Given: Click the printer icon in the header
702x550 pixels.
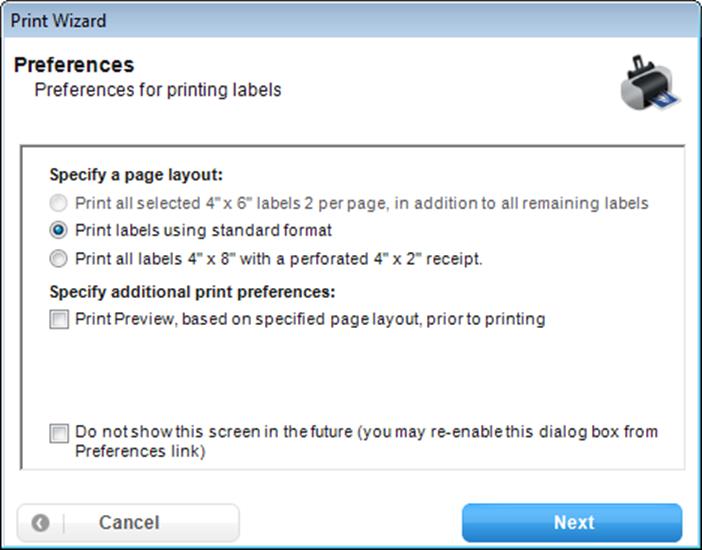Looking at the screenshot, I should point(651,83).
